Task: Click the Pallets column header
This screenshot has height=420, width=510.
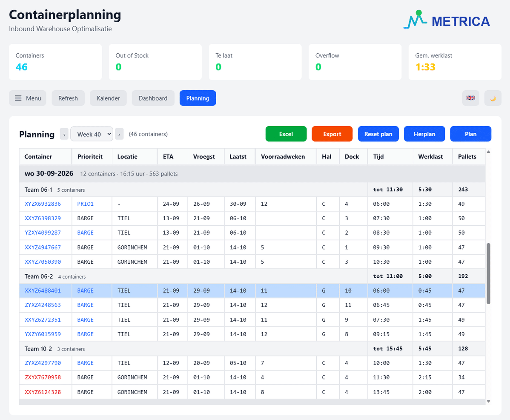Action: (x=469, y=156)
